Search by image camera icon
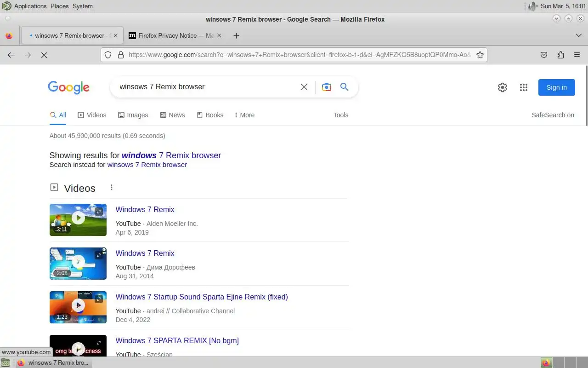The width and height of the screenshot is (588, 368). (327, 87)
